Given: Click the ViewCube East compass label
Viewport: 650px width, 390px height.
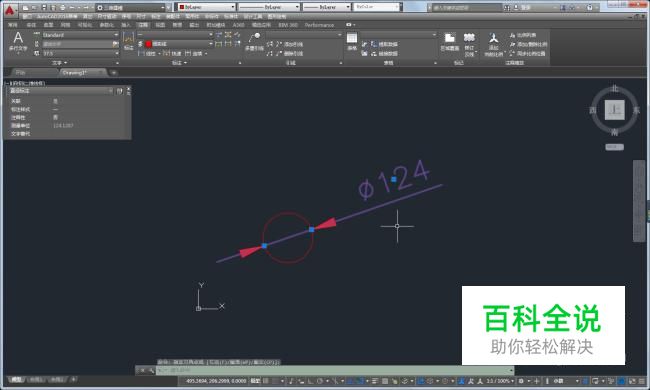Looking at the screenshot, I should [636, 110].
